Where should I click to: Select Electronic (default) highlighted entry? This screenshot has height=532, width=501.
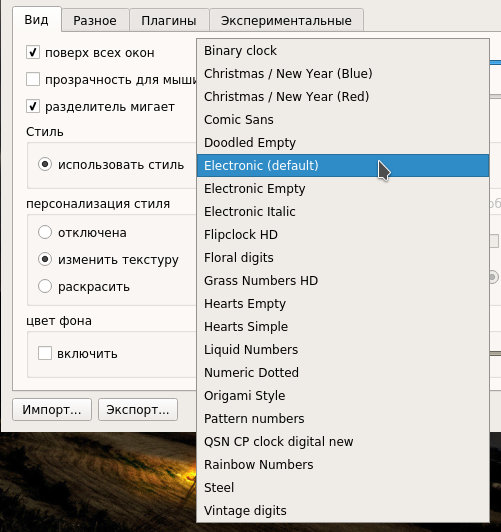[x=343, y=166]
